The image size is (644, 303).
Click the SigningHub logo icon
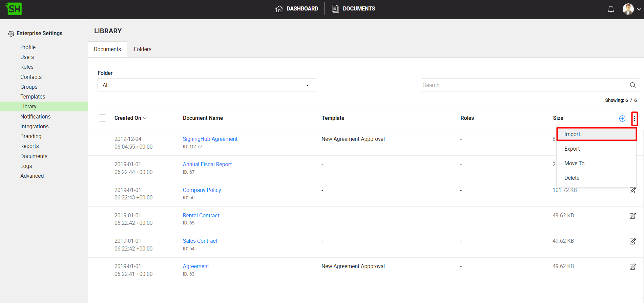click(14, 9)
